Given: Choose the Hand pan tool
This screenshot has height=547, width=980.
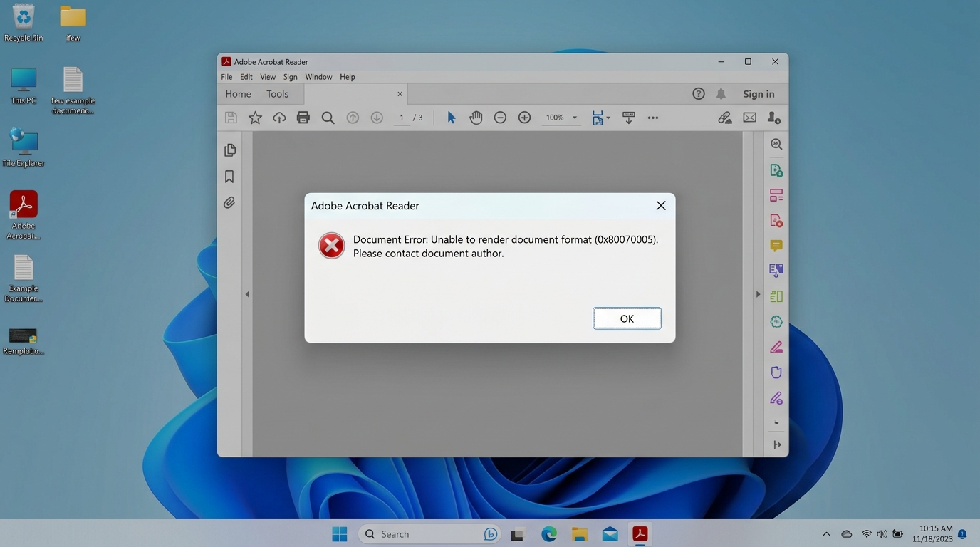Looking at the screenshot, I should 476,118.
